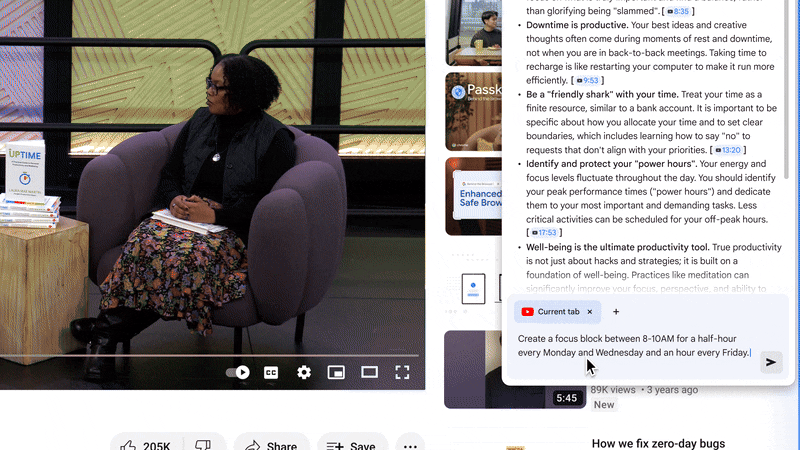The image size is (800, 450).
Task: Like the video (205K)
Action: click(145, 445)
